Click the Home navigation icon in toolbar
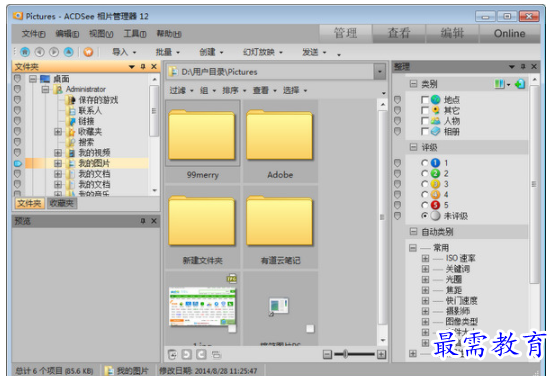555x376 pixels. click(x=25, y=52)
